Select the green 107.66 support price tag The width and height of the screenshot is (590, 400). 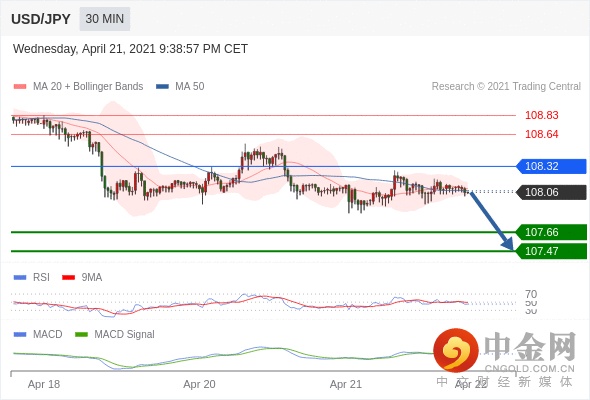pyautogui.click(x=551, y=232)
